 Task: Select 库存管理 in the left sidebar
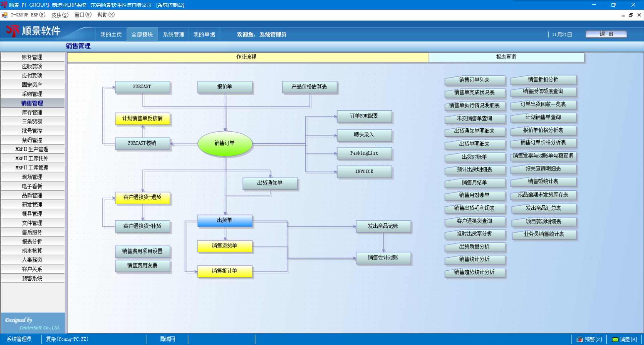[32, 113]
